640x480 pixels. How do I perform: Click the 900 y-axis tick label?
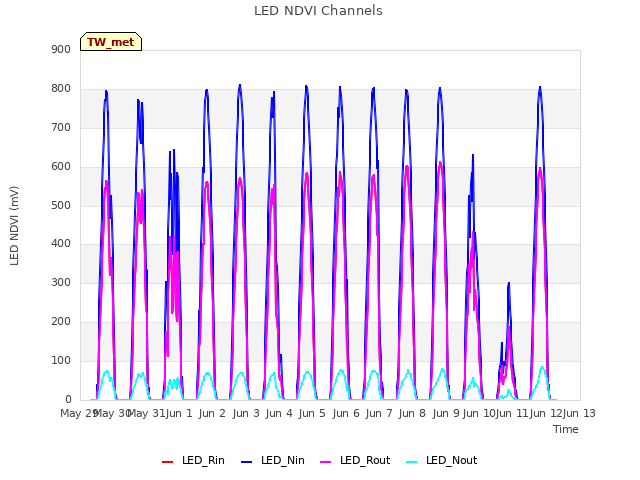point(61,49)
